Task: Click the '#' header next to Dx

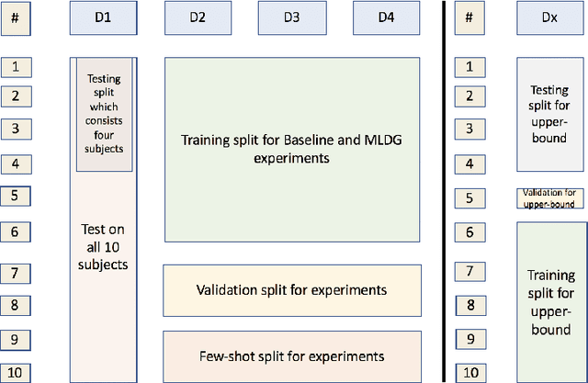Action: pos(469,17)
